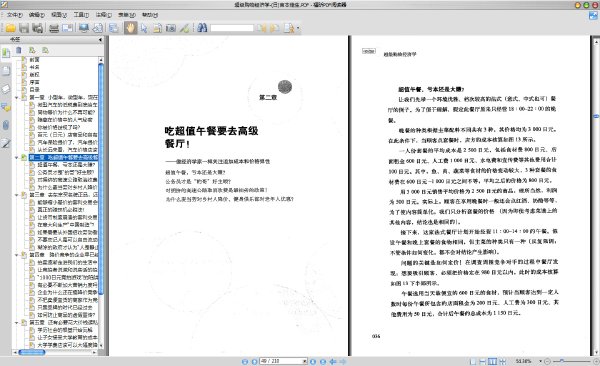Open a PDF with the folder icon
This screenshot has height=366, width=600.
[10, 28]
